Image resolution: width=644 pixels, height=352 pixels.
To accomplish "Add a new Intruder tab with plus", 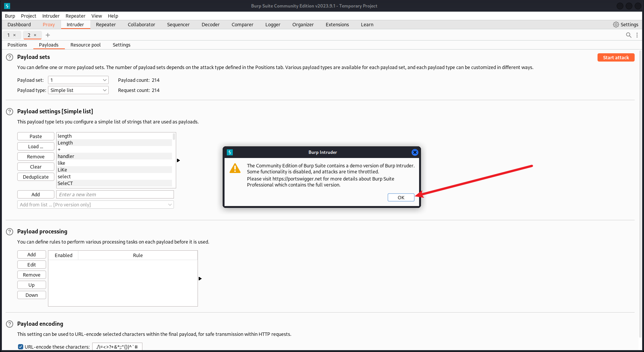I will click(48, 35).
